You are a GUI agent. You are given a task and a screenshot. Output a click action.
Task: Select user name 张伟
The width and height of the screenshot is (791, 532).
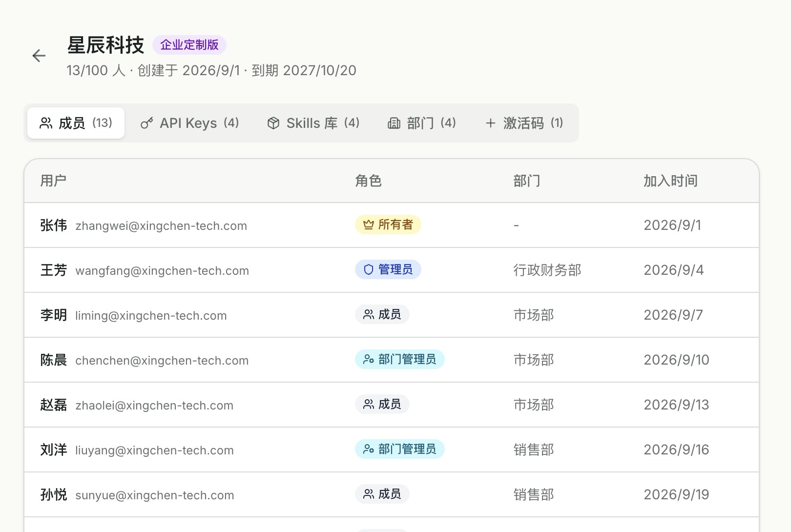click(x=54, y=225)
